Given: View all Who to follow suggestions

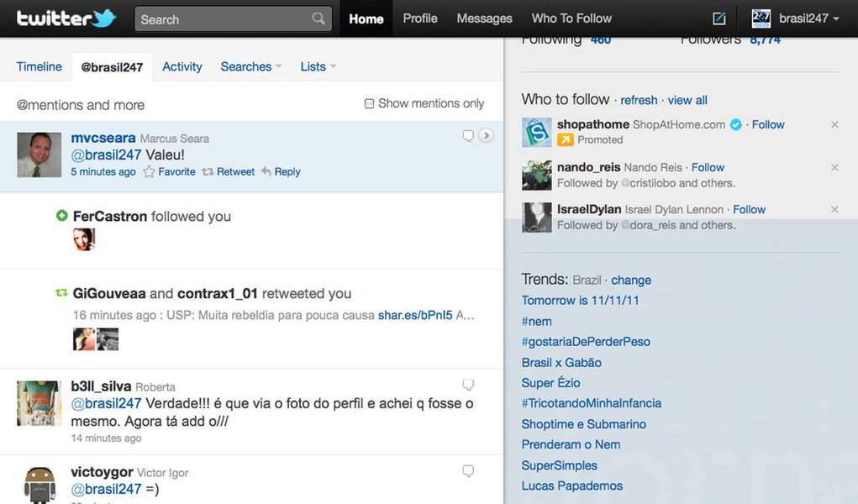Looking at the screenshot, I should click(687, 100).
